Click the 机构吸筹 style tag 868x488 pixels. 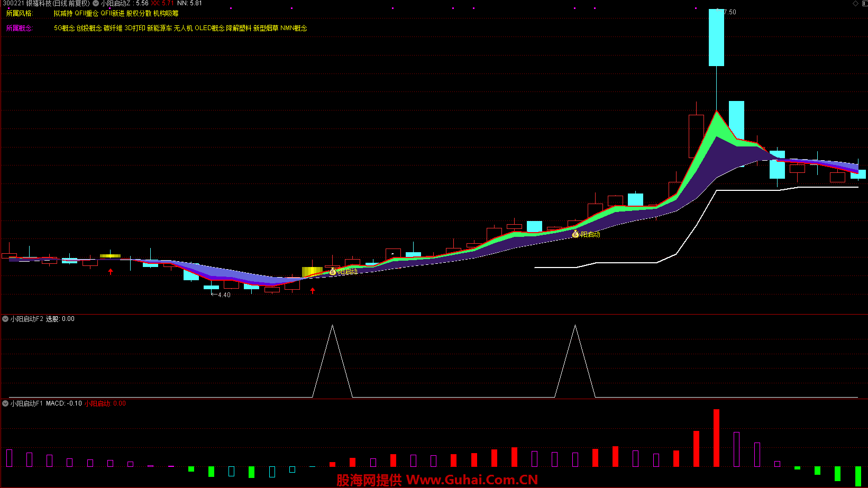click(166, 13)
